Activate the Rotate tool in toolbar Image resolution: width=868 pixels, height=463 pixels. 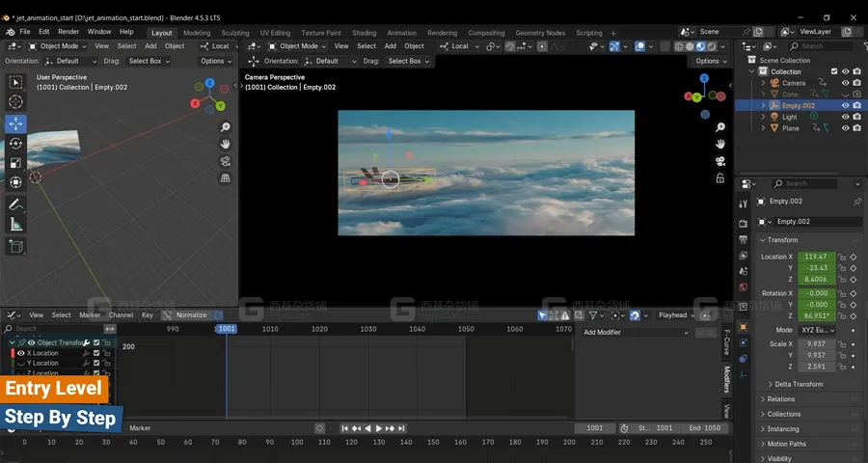tap(15, 144)
